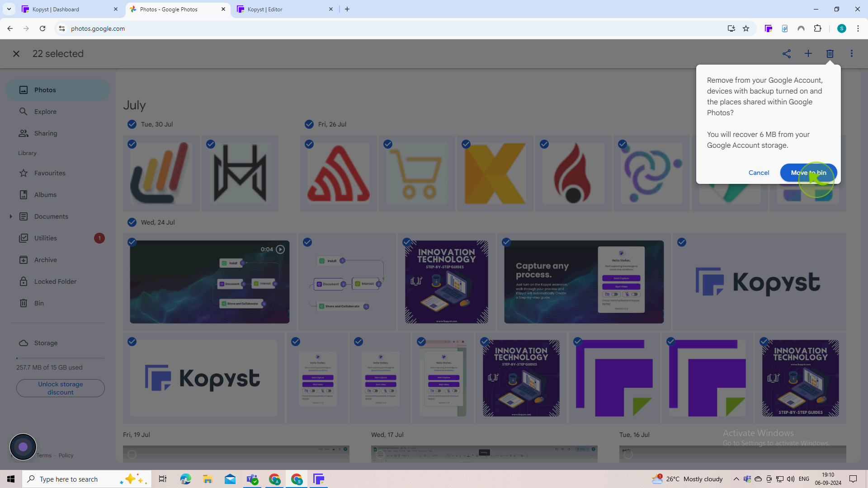Open the Windows Start menu
The height and width of the screenshot is (488, 868).
[11, 479]
